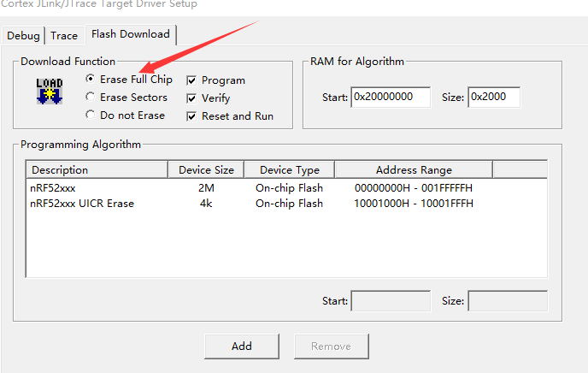
Task: Click the Add button
Action: pos(242,346)
